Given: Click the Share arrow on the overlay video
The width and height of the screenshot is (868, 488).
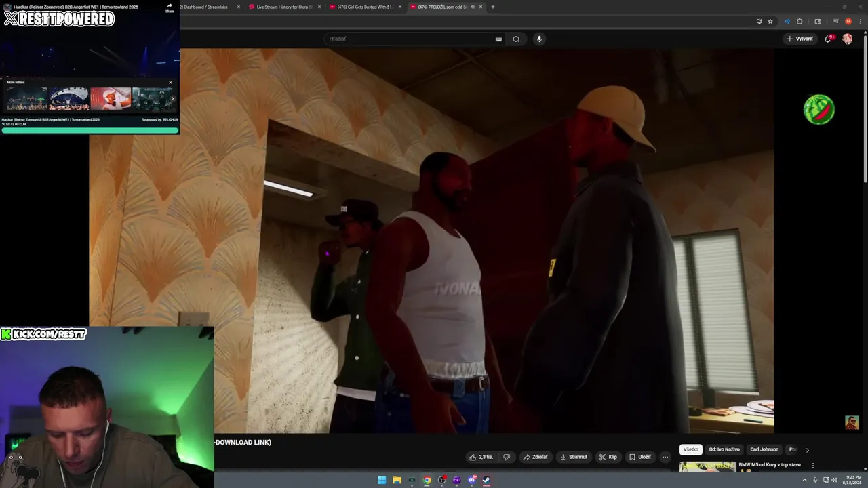Looking at the screenshot, I should click(170, 7).
